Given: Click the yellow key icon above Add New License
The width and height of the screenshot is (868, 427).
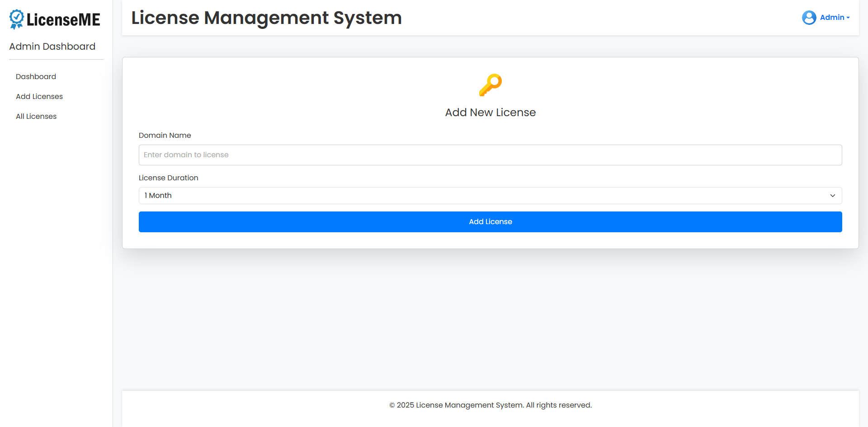Looking at the screenshot, I should pyautogui.click(x=491, y=85).
